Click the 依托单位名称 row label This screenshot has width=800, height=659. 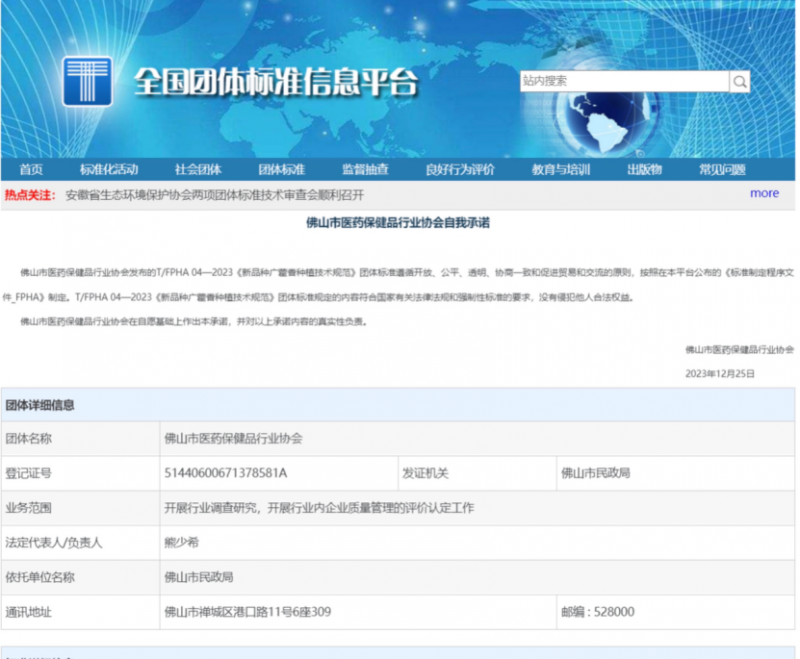click(x=40, y=577)
